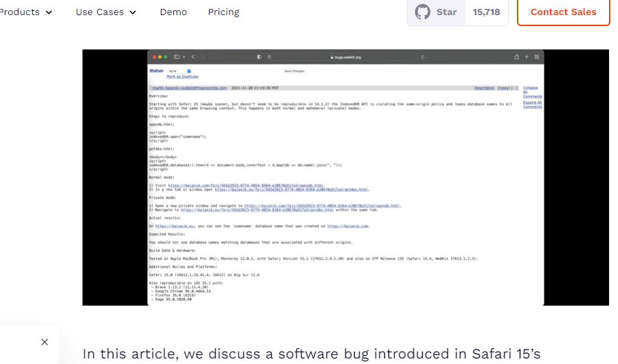
Task: Open the Pricing page
Action: (223, 12)
